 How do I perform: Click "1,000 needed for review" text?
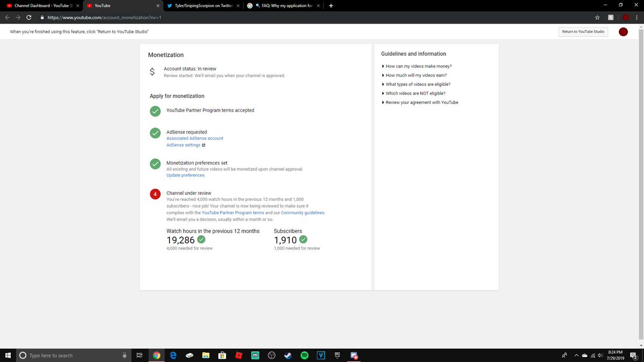297,248
